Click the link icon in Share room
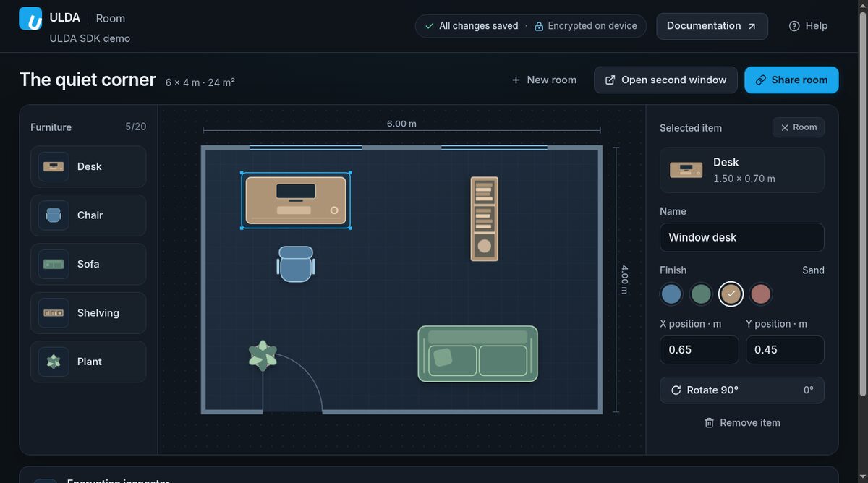This screenshot has width=868, height=483. [761, 80]
